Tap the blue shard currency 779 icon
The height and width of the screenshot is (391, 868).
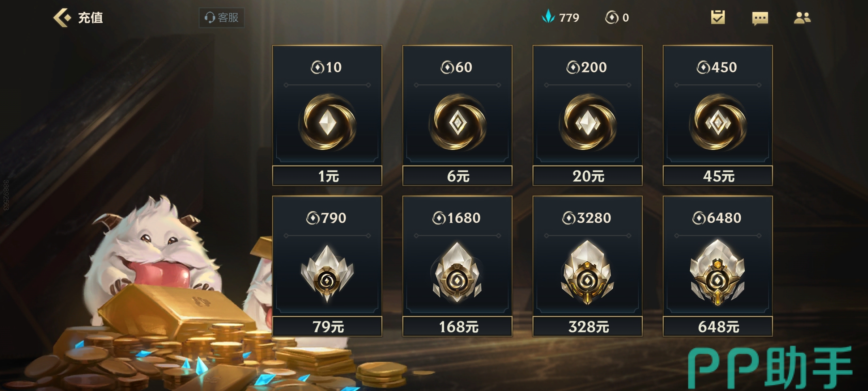(x=548, y=17)
